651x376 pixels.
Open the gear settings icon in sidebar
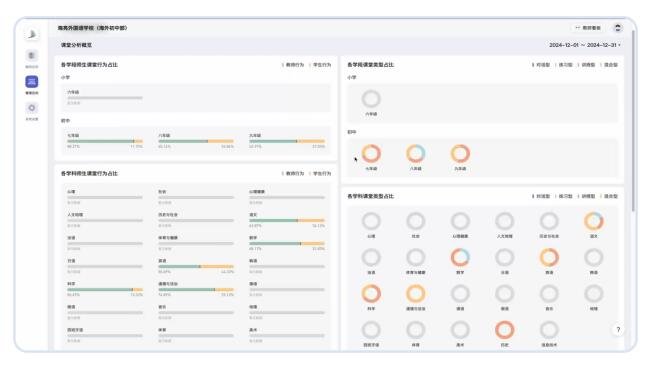coord(32,108)
